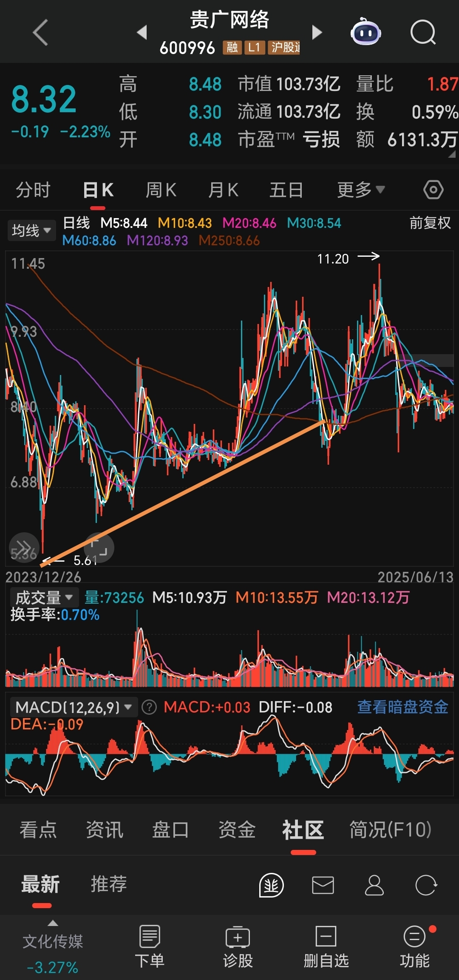This screenshot has width=459, height=980.
Task: Tap 删自选 remove from watchlist
Action: click(326, 946)
